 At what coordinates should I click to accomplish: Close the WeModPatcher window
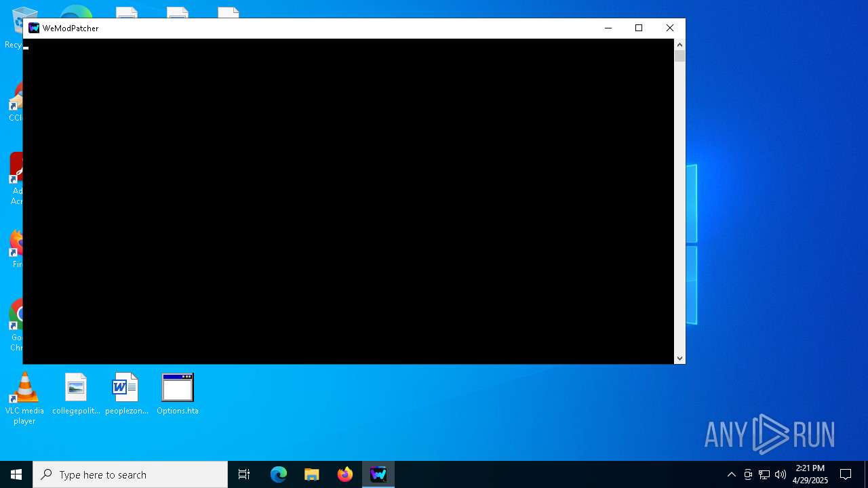670,28
